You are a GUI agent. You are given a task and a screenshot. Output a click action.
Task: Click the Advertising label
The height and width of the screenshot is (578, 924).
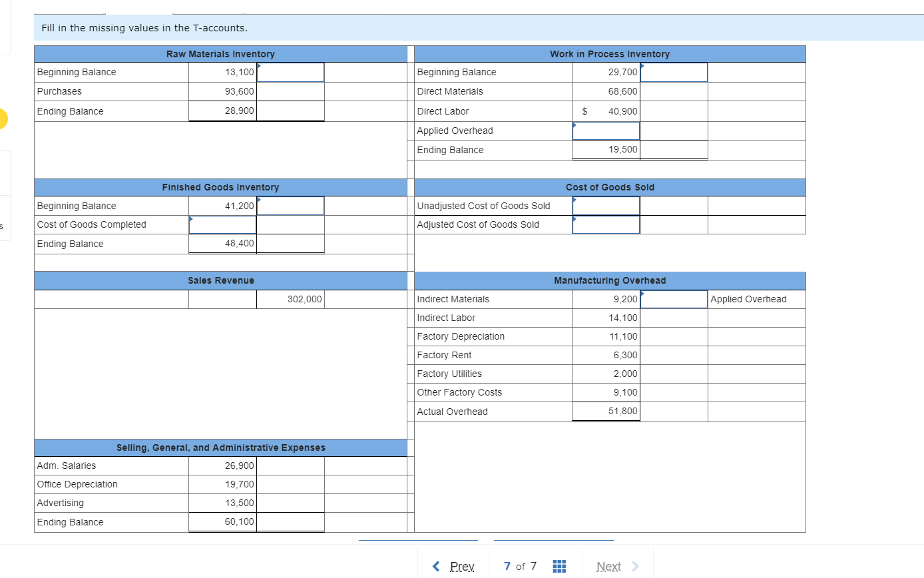pos(61,503)
